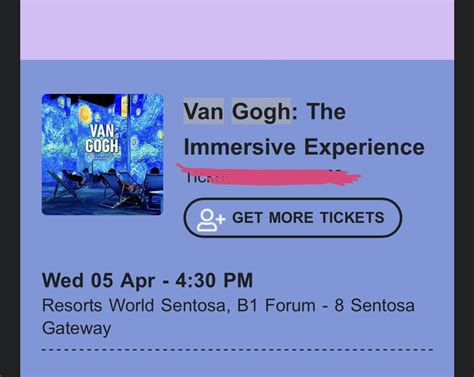Click the partially hidden Tic text under the title
This screenshot has width=474, height=377.
click(197, 178)
